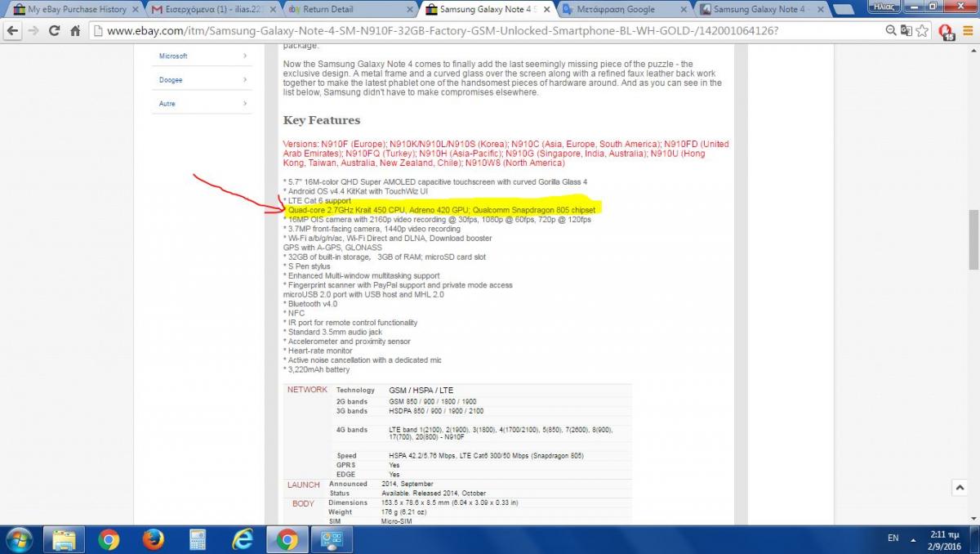Open the Chrome menu (hamburger icon)
The height and width of the screenshot is (554, 980).
coord(968,31)
